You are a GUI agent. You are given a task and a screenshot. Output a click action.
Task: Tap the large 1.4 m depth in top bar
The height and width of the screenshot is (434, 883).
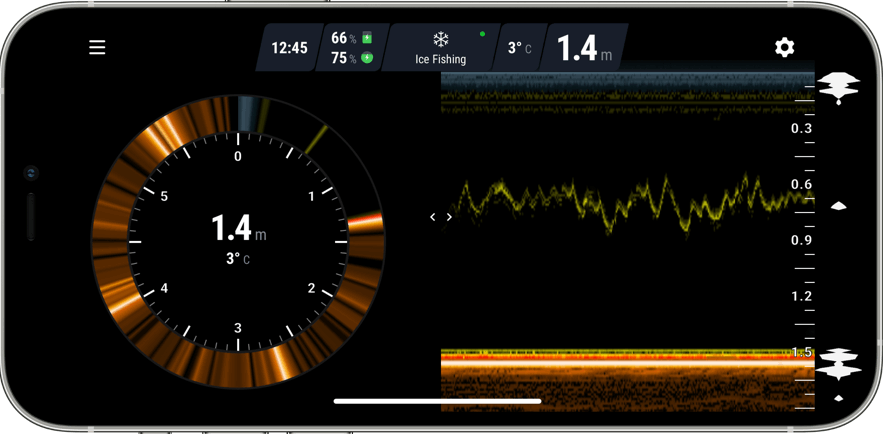583,48
